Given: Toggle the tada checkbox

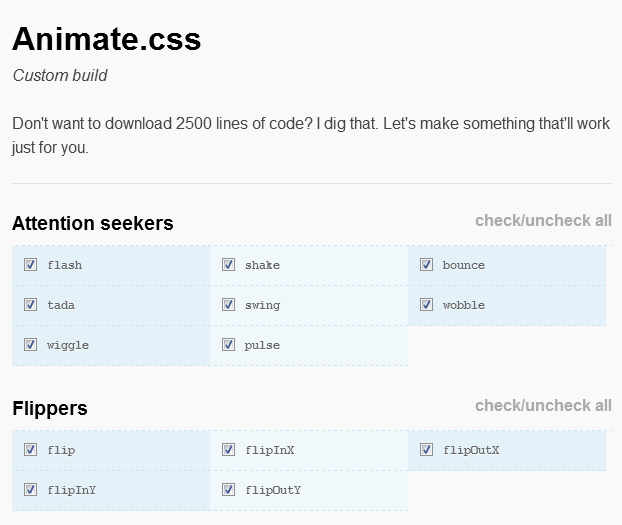Looking at the screenshot, I should [x=31, y=305].
